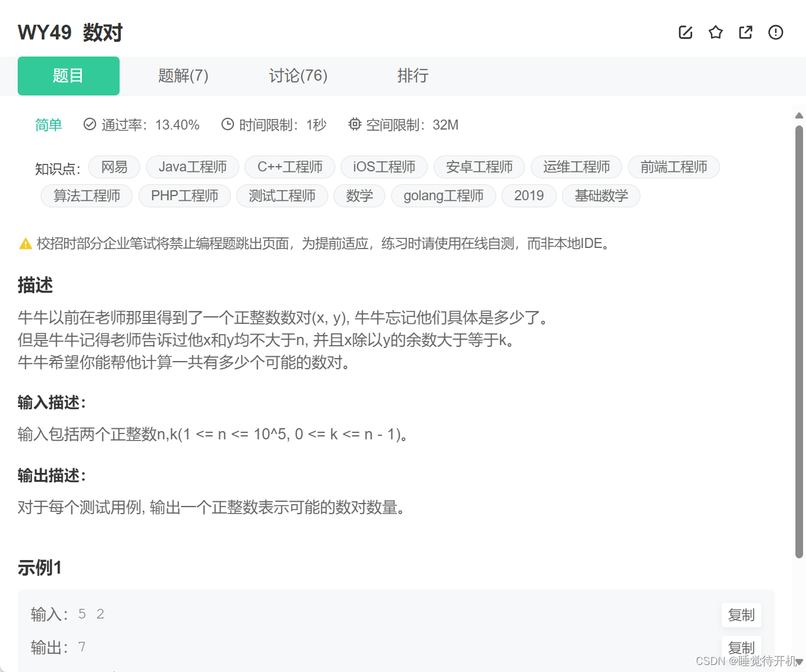The height and width of the screenshot is (672, 806).
Task: Click the 运维工程师 tag
Action: click(x=577, y=167)
